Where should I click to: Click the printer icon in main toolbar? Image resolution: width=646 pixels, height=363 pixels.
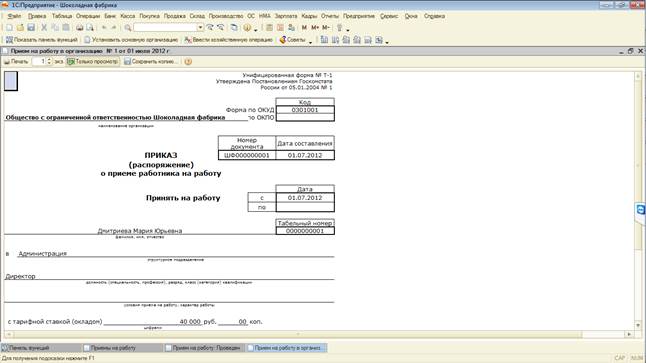coord(80,28)
